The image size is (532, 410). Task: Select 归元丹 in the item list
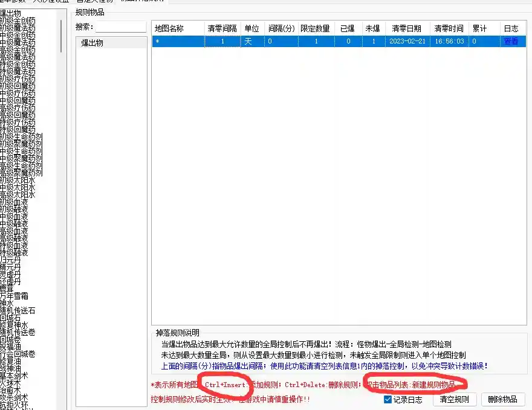tap(10, 260)
